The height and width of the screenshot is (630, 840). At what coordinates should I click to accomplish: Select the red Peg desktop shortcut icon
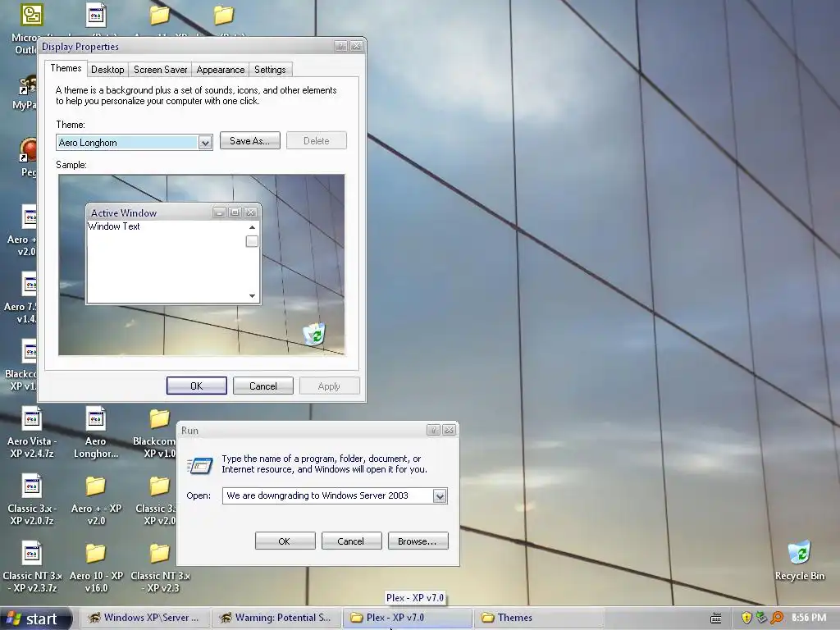point(29,150)
